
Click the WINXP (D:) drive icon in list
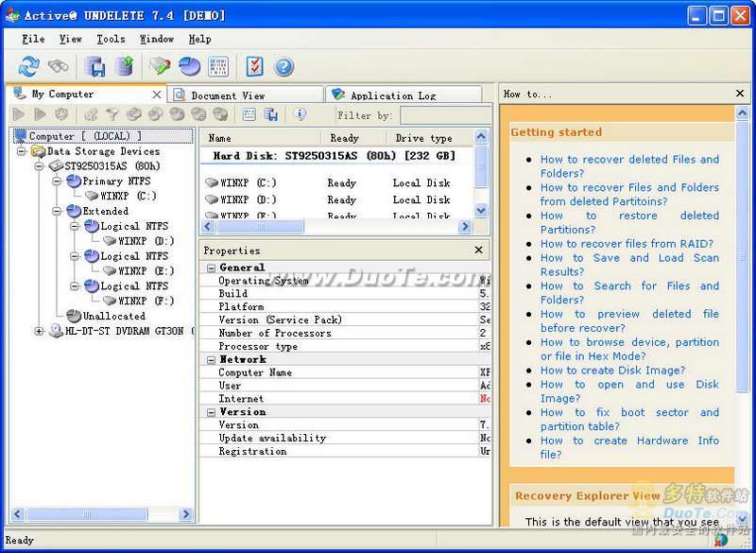[x=212, y=199]
